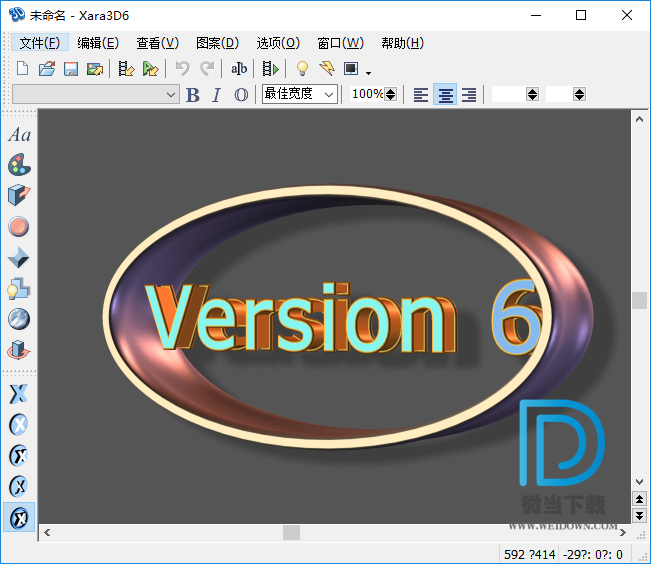651x564 pixels.
Task: Open the extrusion cube tool
Action: pyautogui.click(x=19, y=195)
